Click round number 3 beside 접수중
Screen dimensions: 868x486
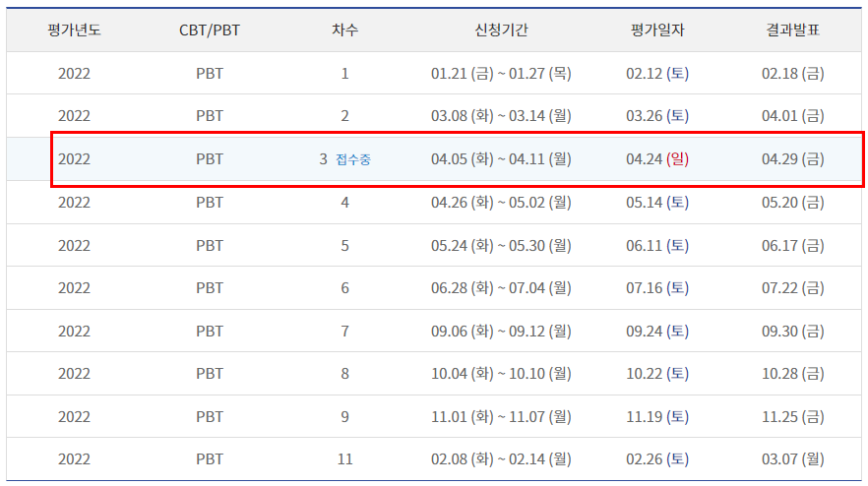coord(323,159)
